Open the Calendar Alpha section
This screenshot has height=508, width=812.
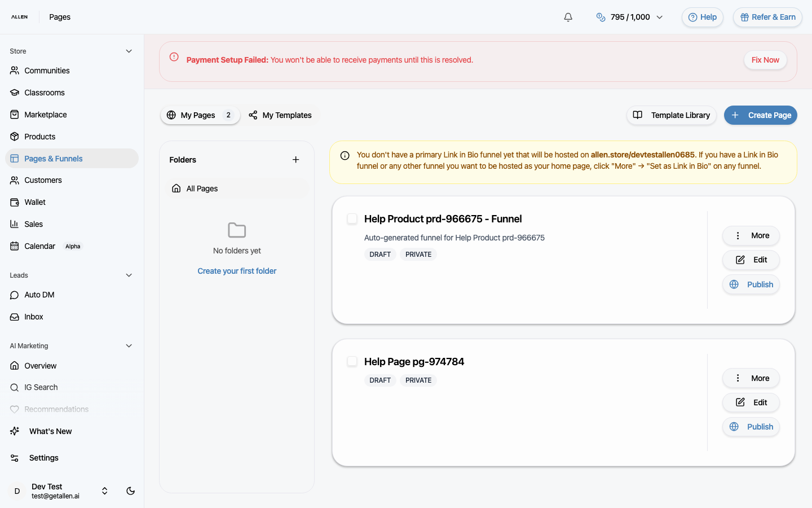tap(39, 246)
